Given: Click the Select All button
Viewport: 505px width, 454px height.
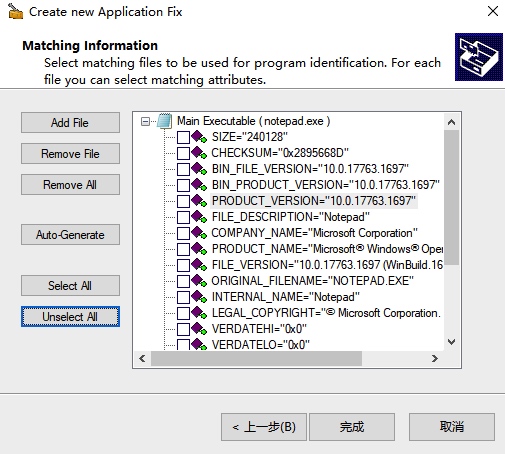Looking at the screenshot, I should click(x=70, y=286).
